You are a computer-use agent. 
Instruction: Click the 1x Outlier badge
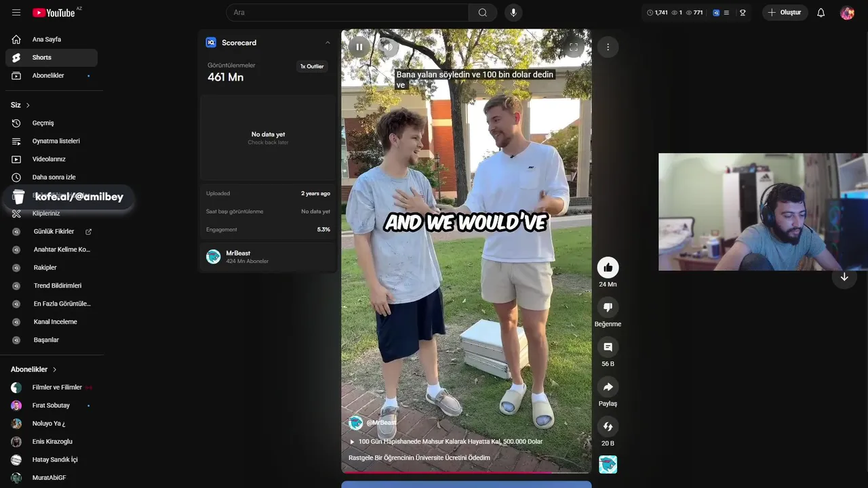(312, 66)
